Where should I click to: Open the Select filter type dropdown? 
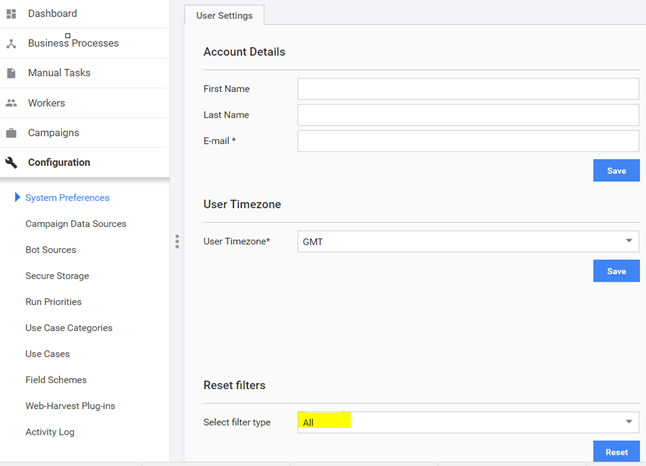click(x=468, y=422)
